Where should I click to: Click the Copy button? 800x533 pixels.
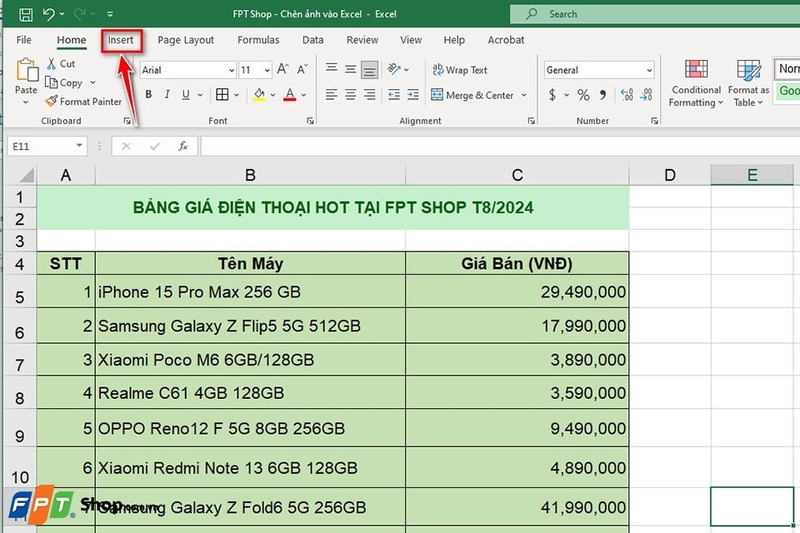[x=64, y=83]
